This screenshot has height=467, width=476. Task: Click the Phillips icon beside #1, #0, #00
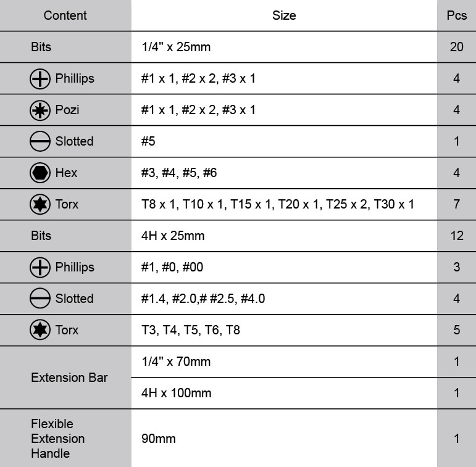[40, 268]
